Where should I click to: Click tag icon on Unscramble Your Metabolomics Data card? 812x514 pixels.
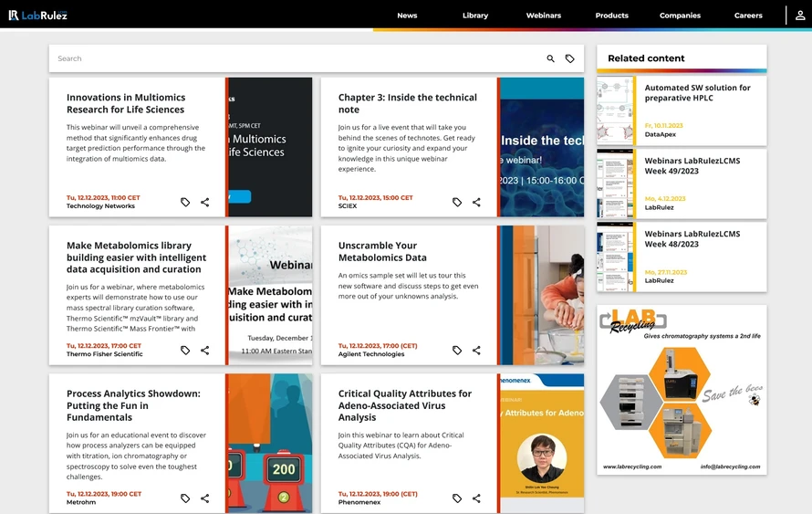pyautogui.click(x=457, y=351)
